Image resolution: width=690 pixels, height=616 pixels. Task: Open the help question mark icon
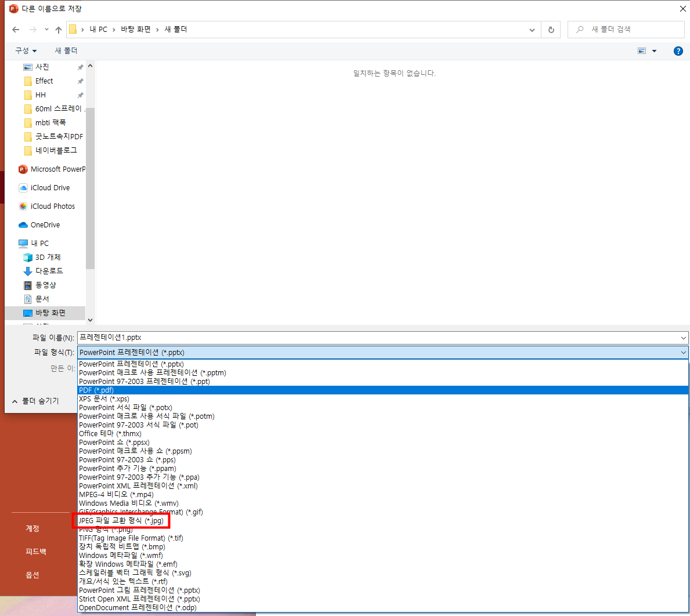pos(678,51)
